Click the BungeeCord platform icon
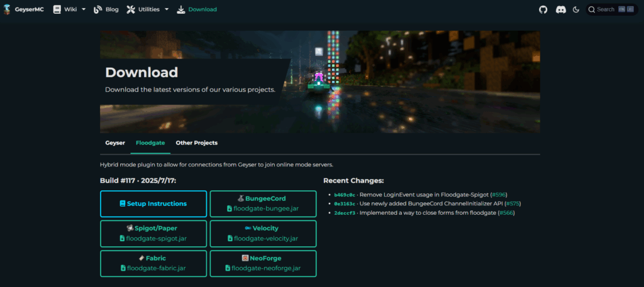 [x=241, y=198]
